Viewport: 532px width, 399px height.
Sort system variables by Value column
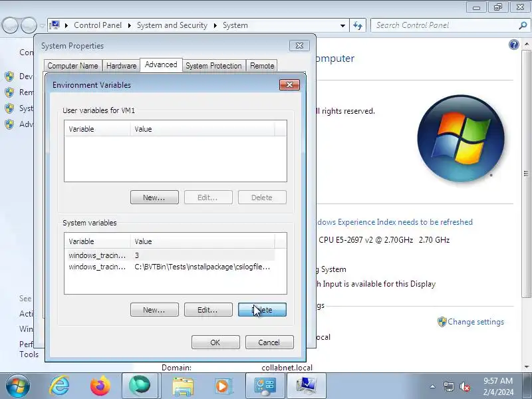point(203,241)
